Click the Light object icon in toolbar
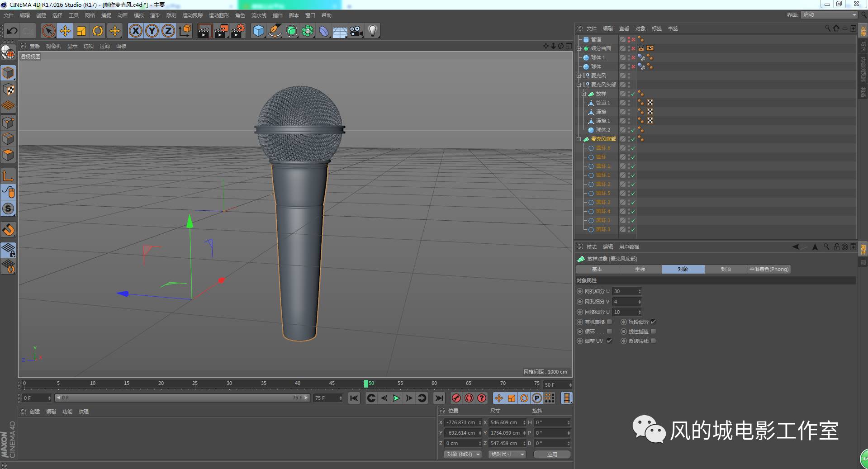This screenshot has width=868, height=469. (372, 31)
